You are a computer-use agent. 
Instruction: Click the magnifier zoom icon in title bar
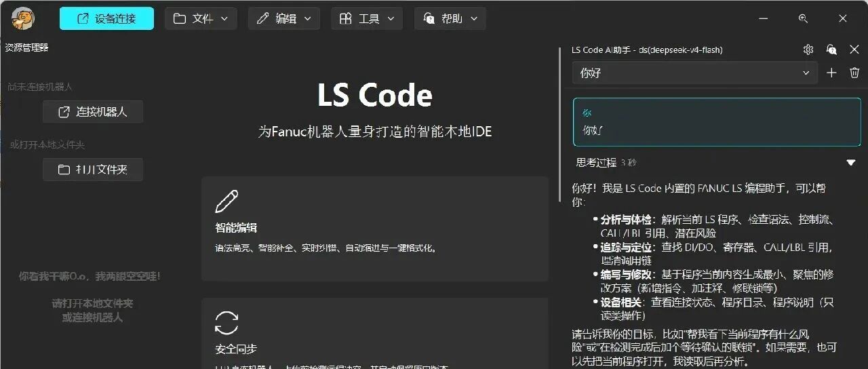tap(803, 18)
